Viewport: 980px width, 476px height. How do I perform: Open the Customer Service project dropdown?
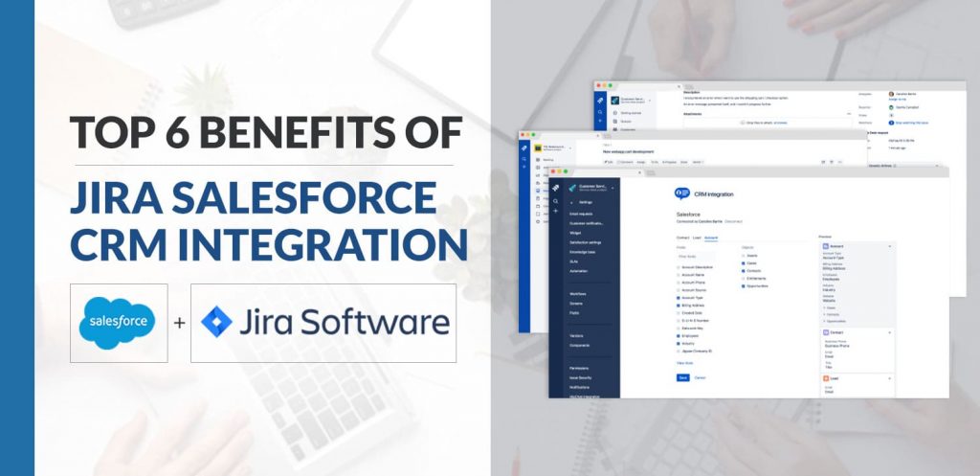pos(612,188)
